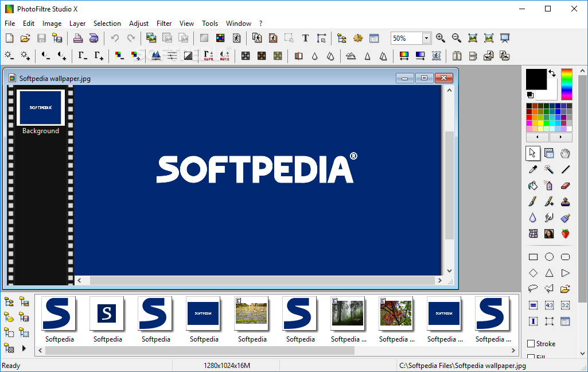Viewport: 588px width, 372px height.
Task: Click the Negative invert icon
Action: [188, 56]
